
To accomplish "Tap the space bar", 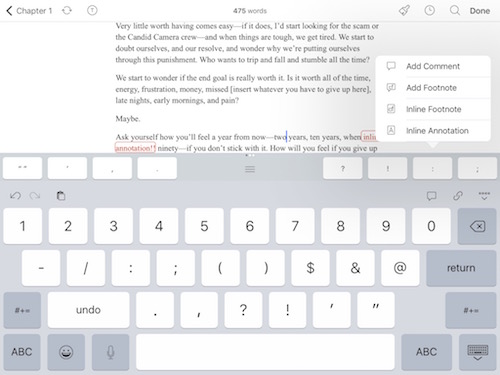I will pos(265,352).
